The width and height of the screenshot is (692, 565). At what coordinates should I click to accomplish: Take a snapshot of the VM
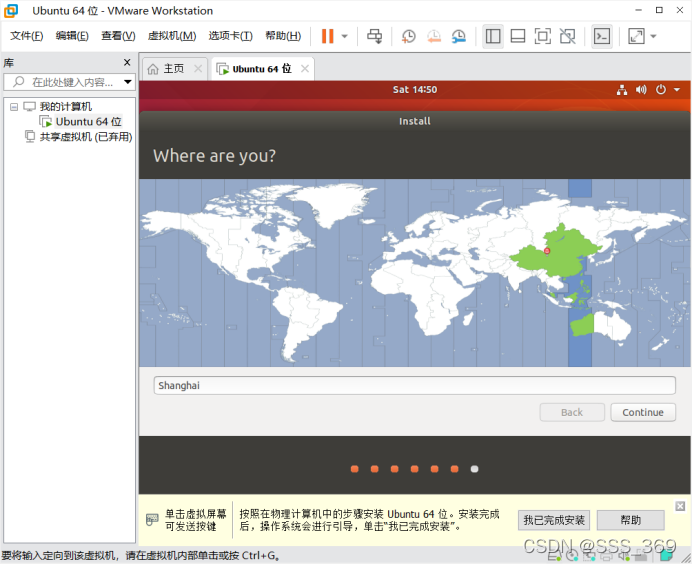tap(409, 36)
